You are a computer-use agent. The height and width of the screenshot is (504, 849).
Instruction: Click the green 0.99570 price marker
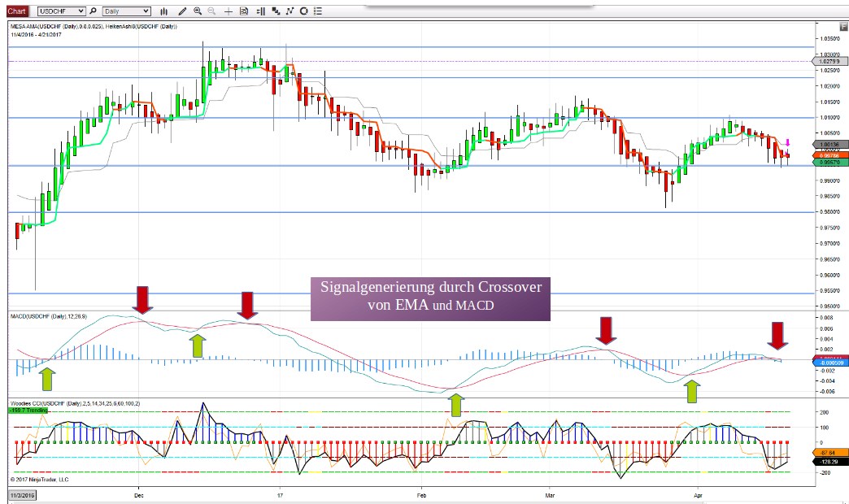829,162
